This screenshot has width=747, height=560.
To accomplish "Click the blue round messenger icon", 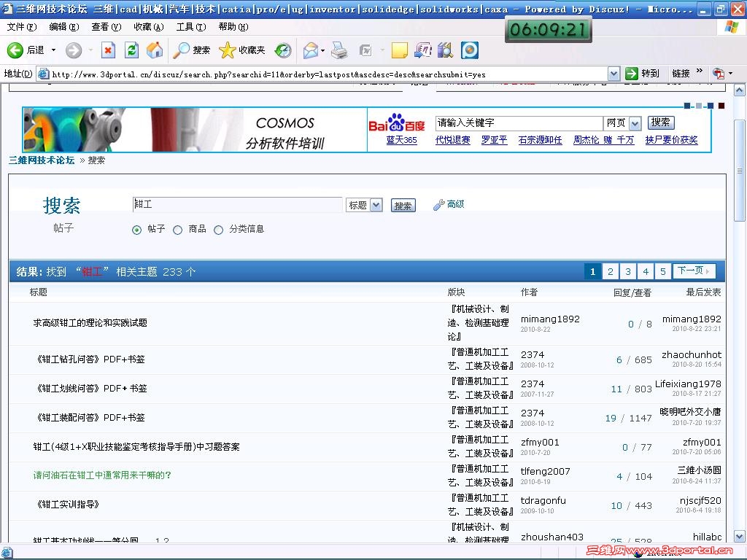I will point(469,50).
